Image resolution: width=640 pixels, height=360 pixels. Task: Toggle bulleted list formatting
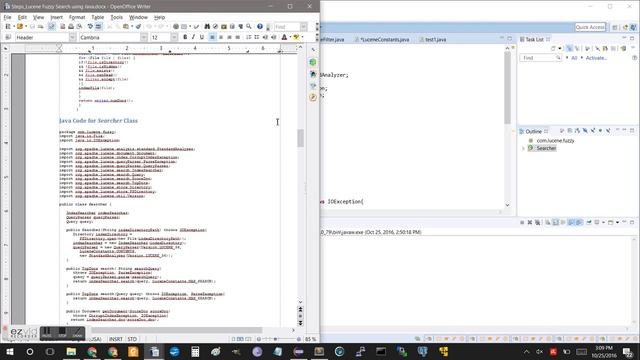(x=257, y=37)
